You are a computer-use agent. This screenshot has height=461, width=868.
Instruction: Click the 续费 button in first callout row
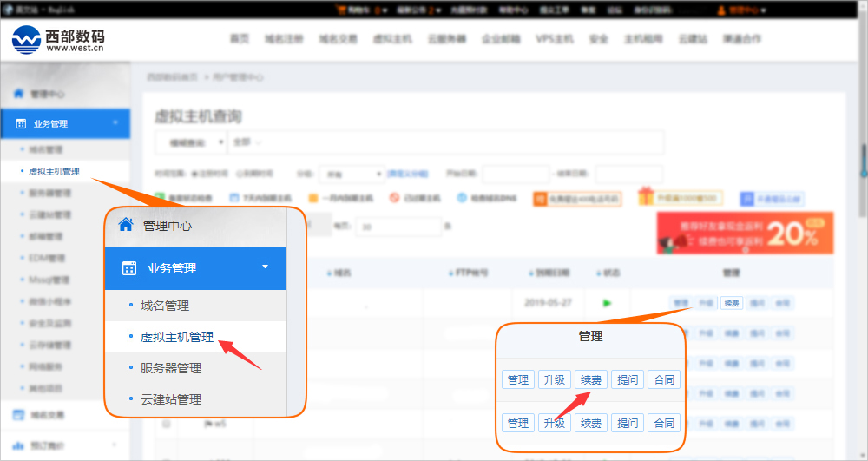pos(591,379)
